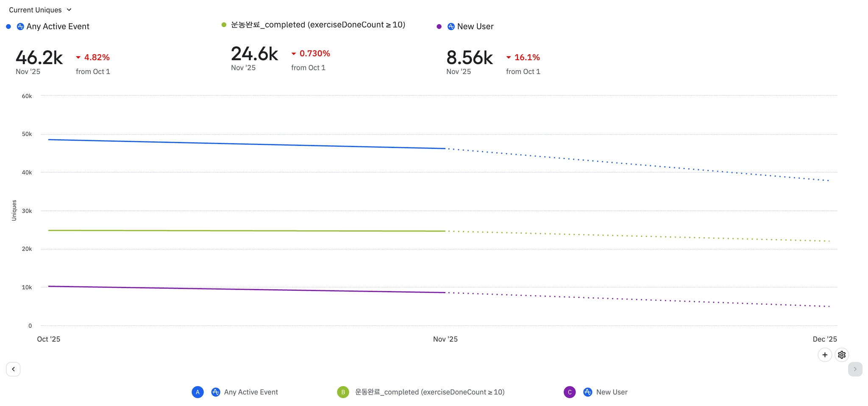Click the blue dot next to top Any Active Event
The width and height of the screenshot is (868, 406).
pos(8,27)
